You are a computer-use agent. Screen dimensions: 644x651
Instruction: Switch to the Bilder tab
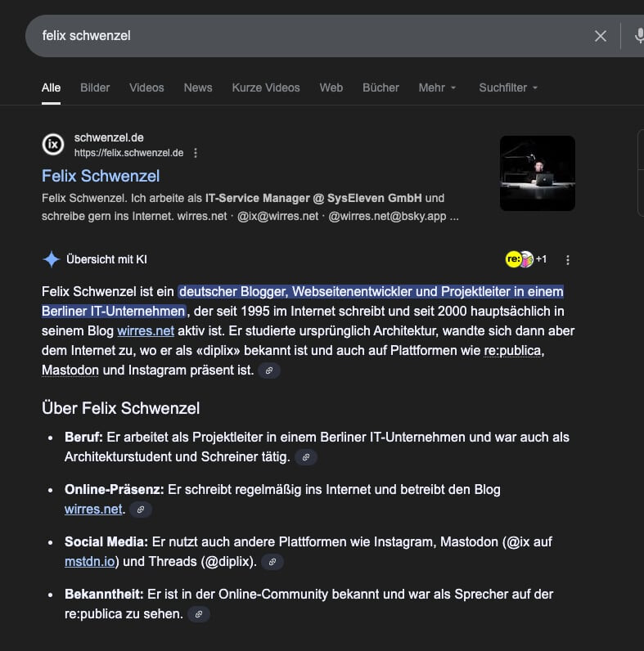tap(95, 88)
